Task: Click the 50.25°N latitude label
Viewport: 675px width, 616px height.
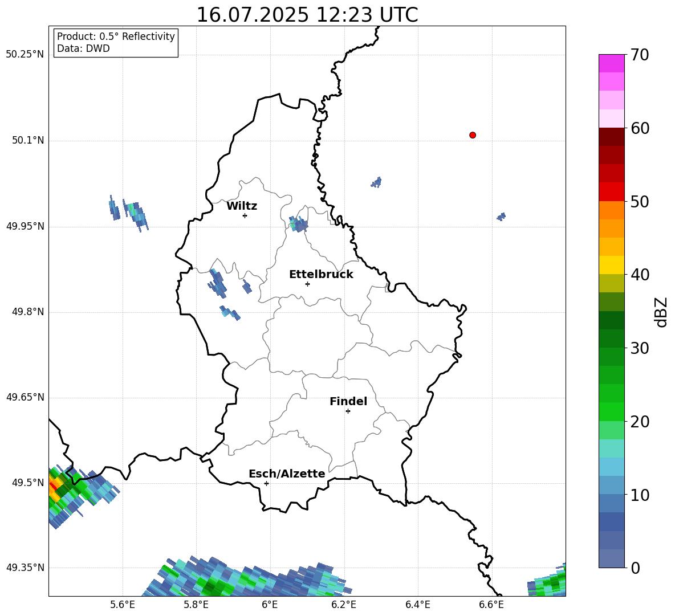Action: 25,55
